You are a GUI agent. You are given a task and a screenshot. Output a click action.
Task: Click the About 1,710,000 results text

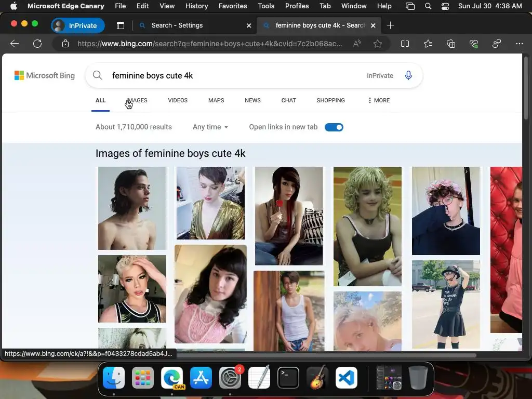coord(134,127)
